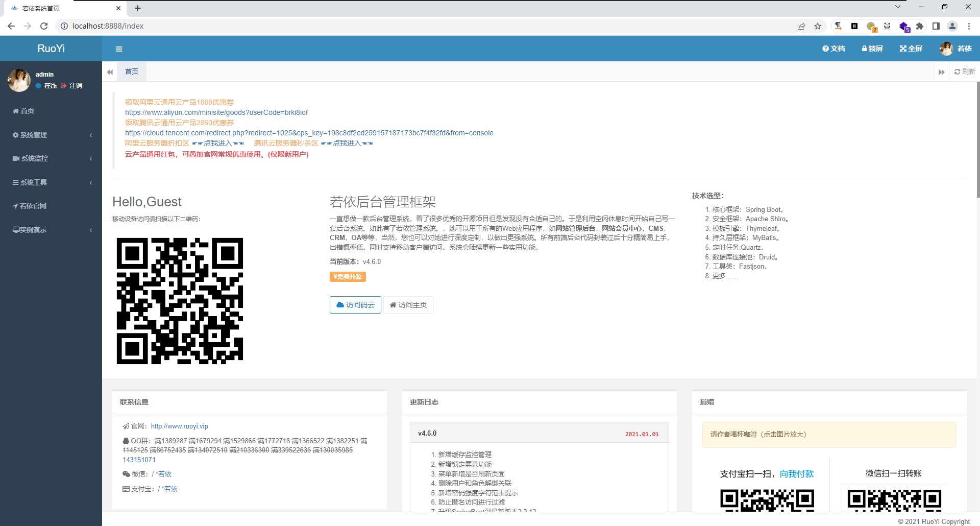
Task: Click the 请作者喝杯咖啡 donation notice
Action: [829, 435]
